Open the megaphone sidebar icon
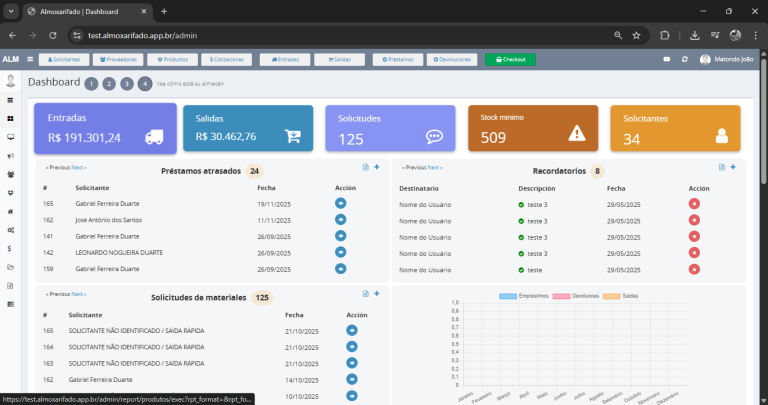768x405 pixels. (x=10, y=156)
